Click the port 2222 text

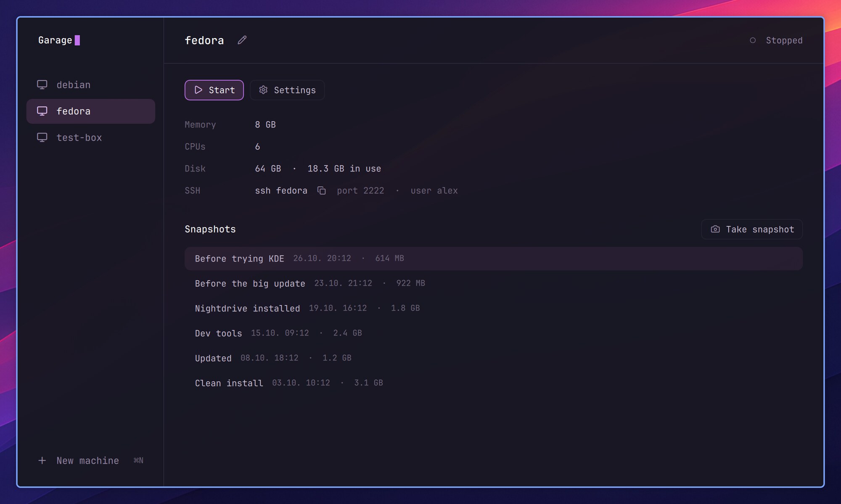360,191
